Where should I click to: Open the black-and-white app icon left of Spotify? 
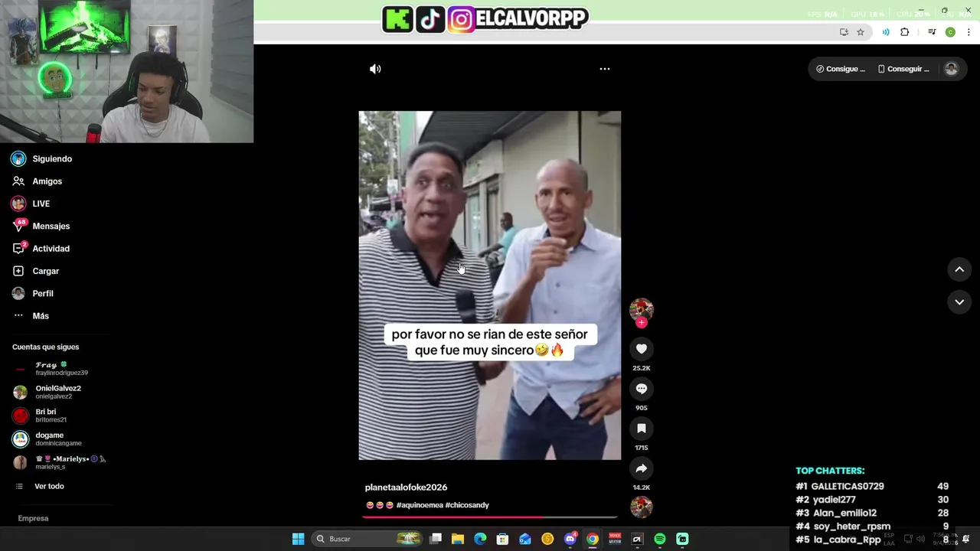pos(637,539)
